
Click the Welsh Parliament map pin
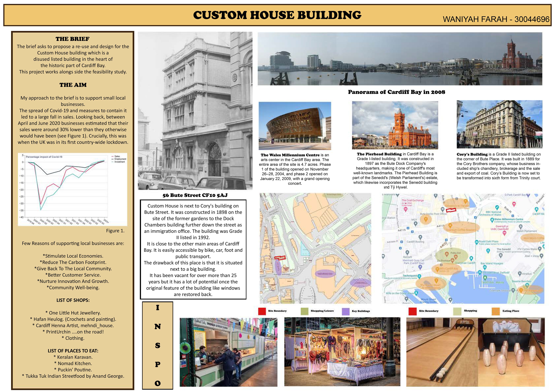click(521, 227)
